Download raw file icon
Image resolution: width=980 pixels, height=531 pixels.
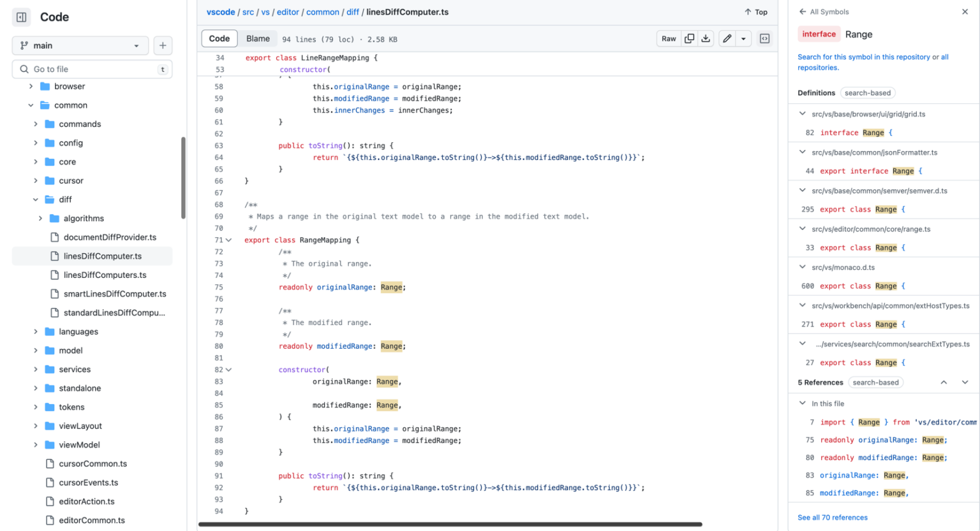pos(706,39)
